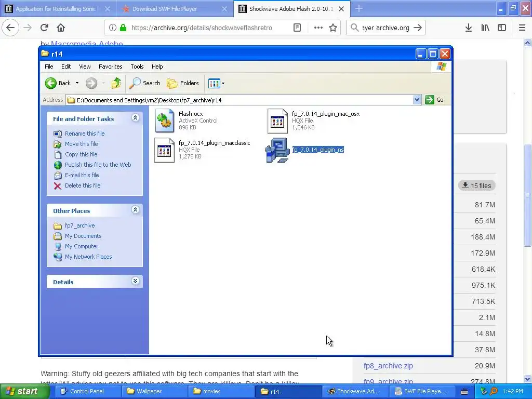Click E-mail this file

point(82,175)
